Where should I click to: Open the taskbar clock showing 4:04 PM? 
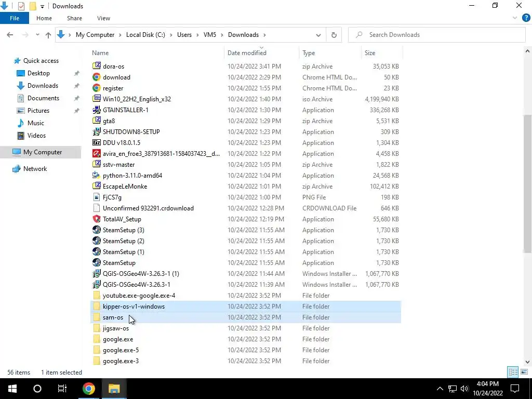click(x=487, y=389)
